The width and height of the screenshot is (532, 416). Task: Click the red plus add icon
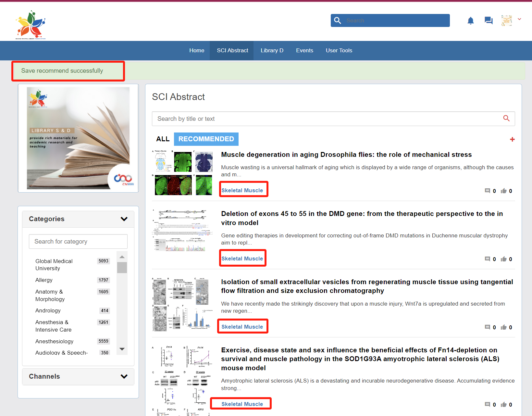[x=512, y=139]
